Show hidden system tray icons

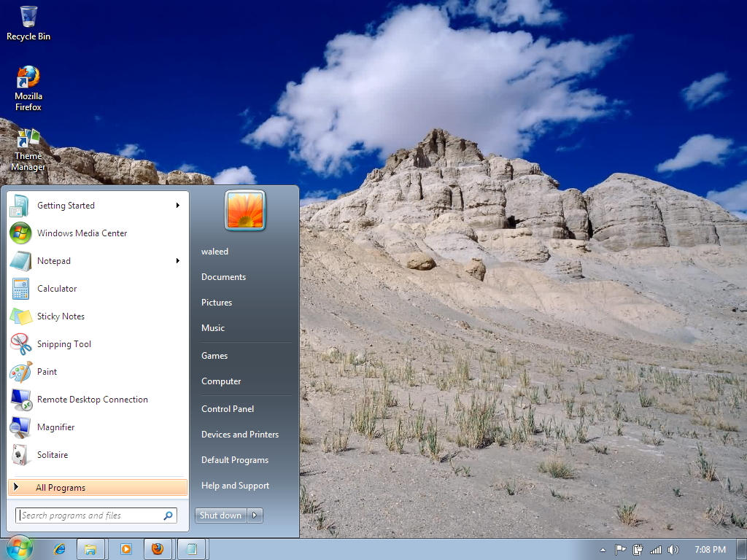603,549
